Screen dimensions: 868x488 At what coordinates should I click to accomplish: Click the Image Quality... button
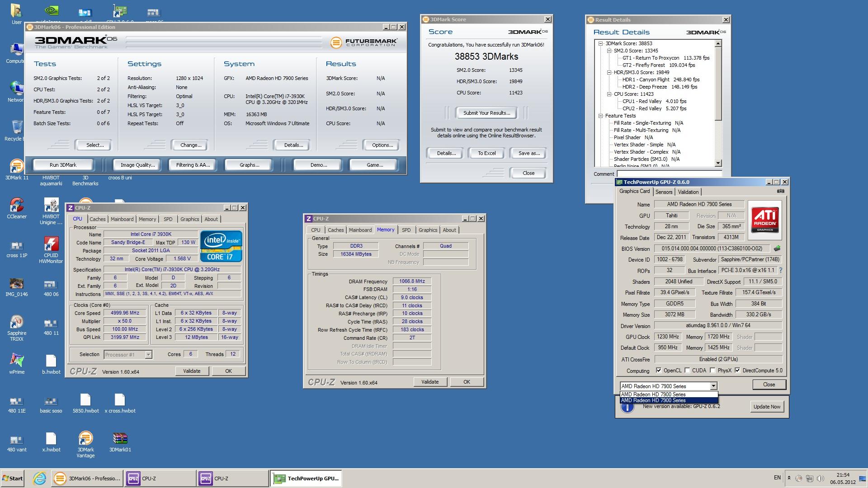(x=137, y=165)
